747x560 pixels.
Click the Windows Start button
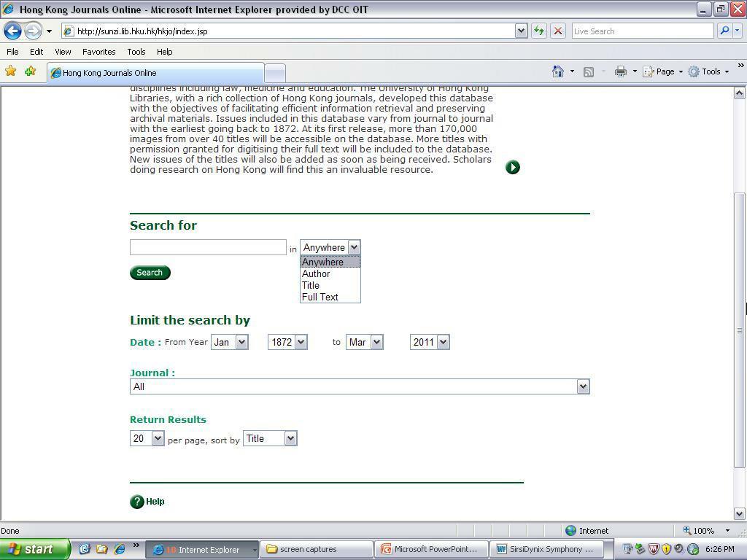(x=35, y=549)
